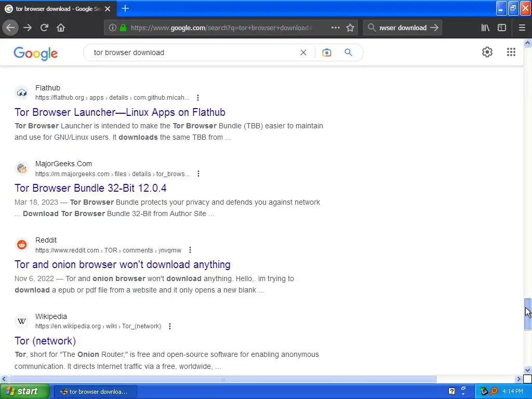Screen dimensions: 532x399
Task: Open Tor Browser Launcher—Linux Apps on Flathub
Action: (x=120, y=112)
